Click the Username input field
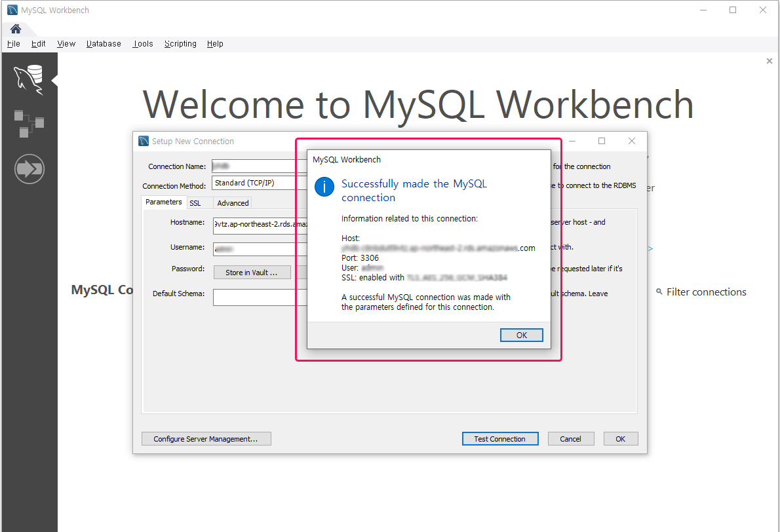The height and width of the screenshot is (532, 780). point(261,248)
